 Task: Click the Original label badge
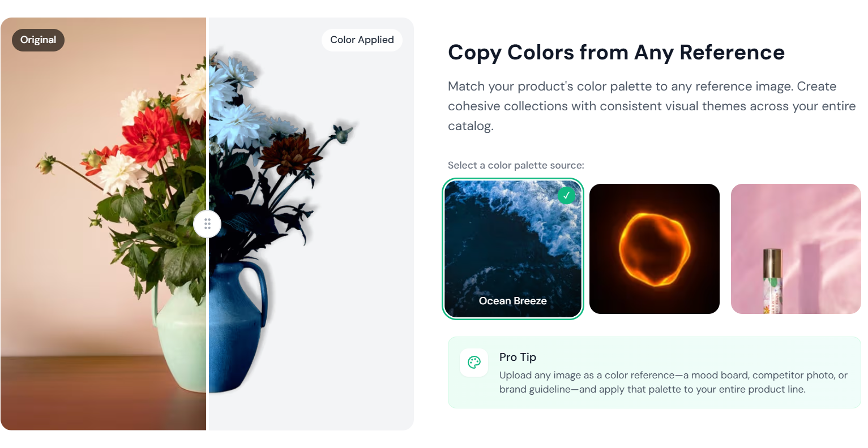coord(39,40)
